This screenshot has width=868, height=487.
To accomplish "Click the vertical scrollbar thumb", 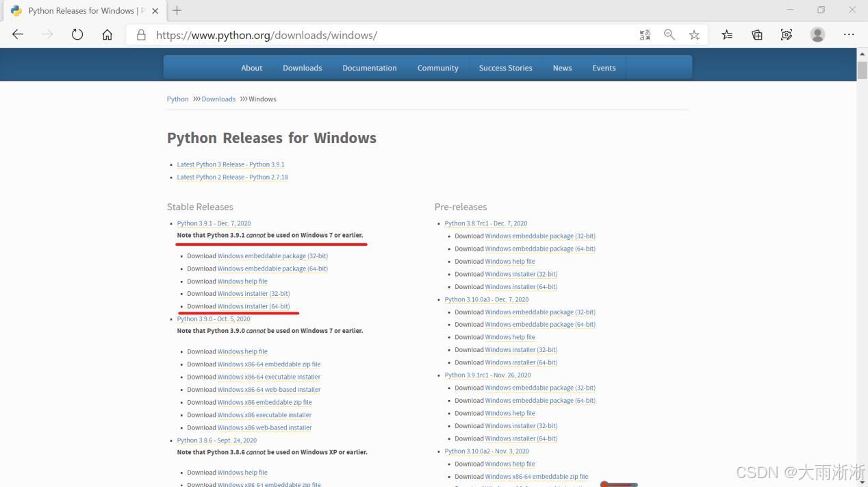I will (x=862, y=71).
